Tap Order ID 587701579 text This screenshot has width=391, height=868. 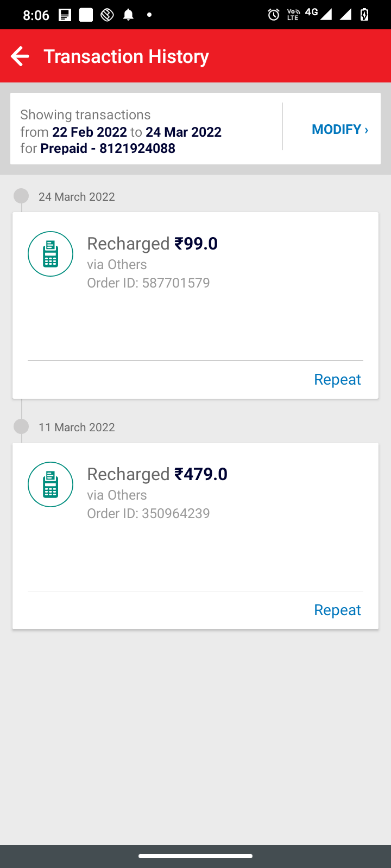click(x=148, y=283)
